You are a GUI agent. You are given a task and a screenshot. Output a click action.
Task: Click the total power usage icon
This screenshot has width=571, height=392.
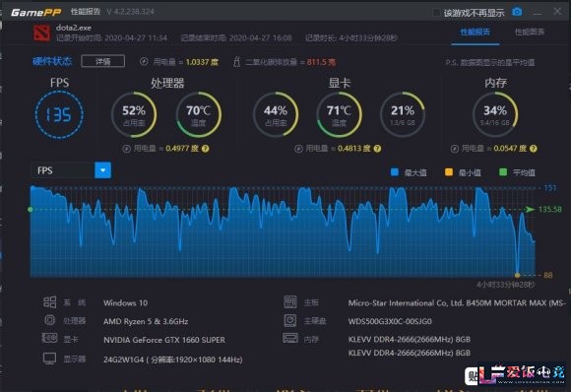tap(144, 62)
